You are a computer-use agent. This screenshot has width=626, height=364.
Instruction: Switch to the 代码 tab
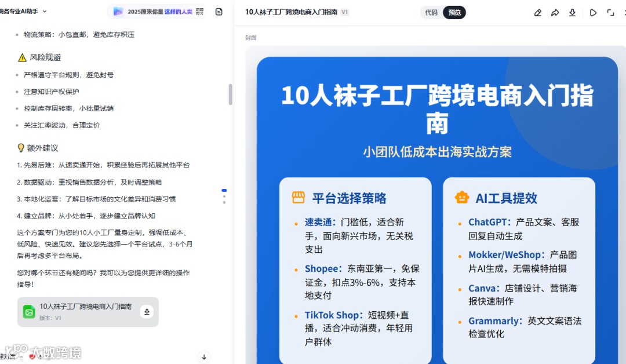tap(431, 12)
